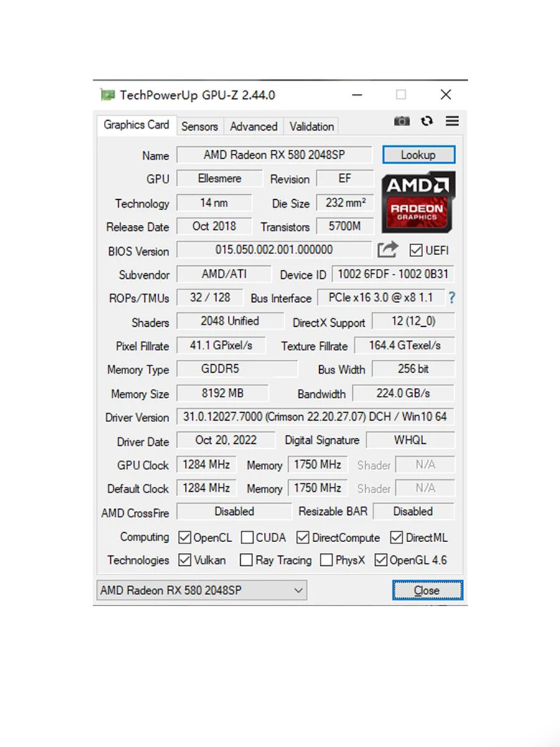
Task: Toggle the Vulkan checkbox
Action: 185,560
